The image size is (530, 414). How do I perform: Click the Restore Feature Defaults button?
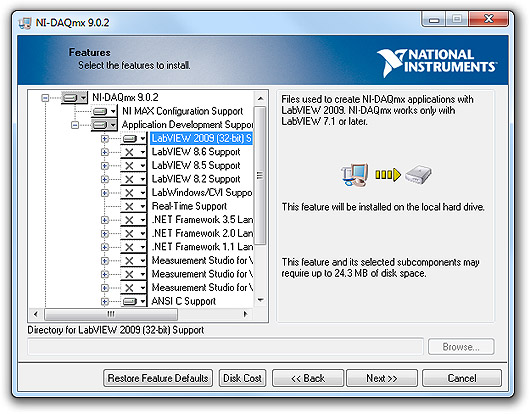click(x=158, y=378)
